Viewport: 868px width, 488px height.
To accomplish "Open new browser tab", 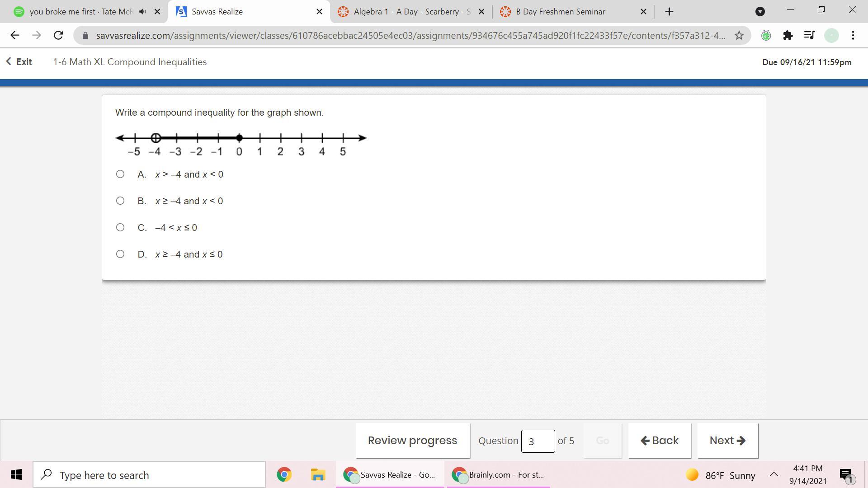I will (x=669, y=12).
